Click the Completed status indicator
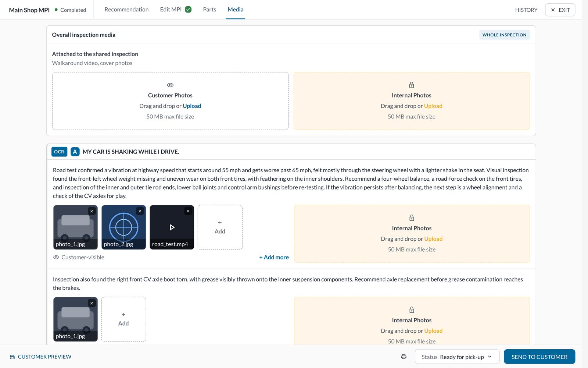The height and width of the screenshot is (368, 588). pyautogui.click(x=70, y=10)
